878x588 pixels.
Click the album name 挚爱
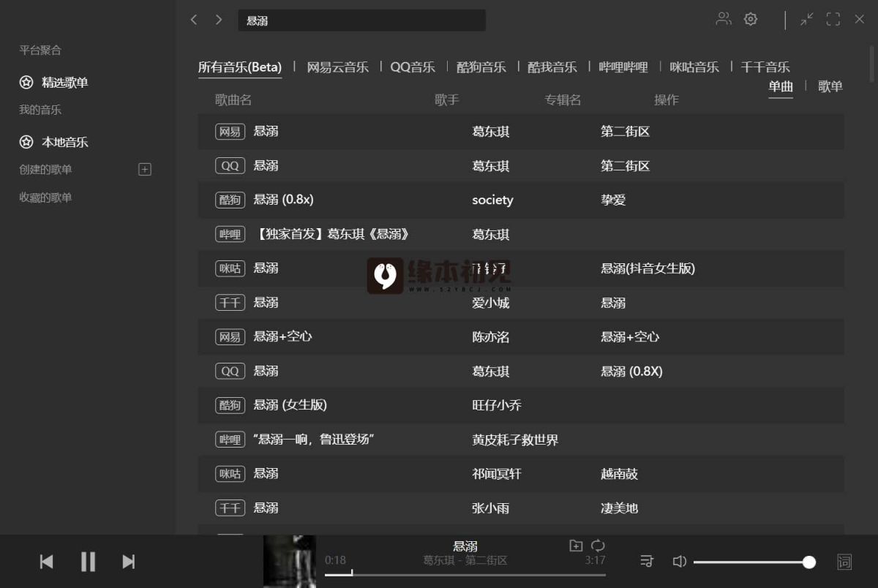pyautogui.click(x=613, y=200)
